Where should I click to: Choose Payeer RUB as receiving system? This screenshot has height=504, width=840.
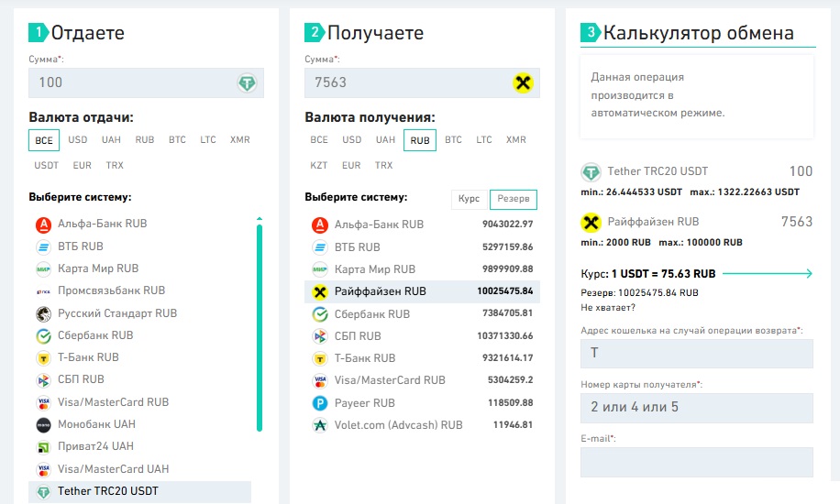point(422,403)
